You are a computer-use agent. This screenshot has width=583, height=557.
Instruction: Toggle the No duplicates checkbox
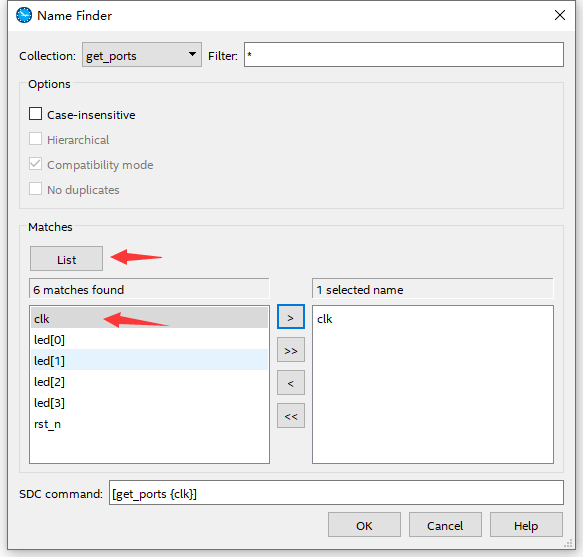[35, 189]
